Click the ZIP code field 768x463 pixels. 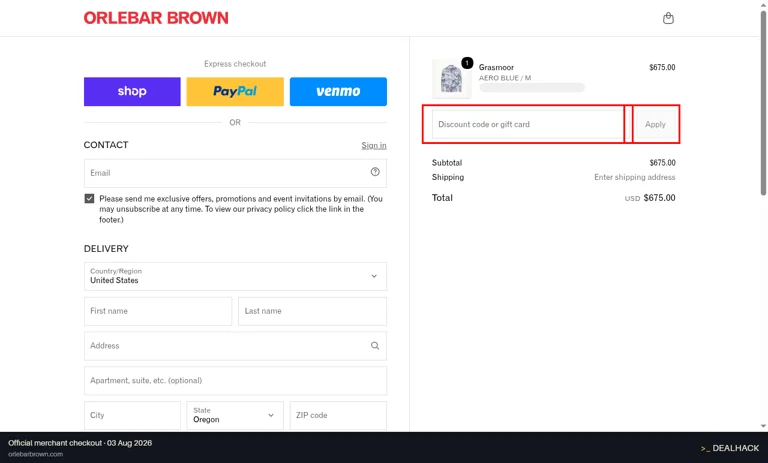click(338, 415)
